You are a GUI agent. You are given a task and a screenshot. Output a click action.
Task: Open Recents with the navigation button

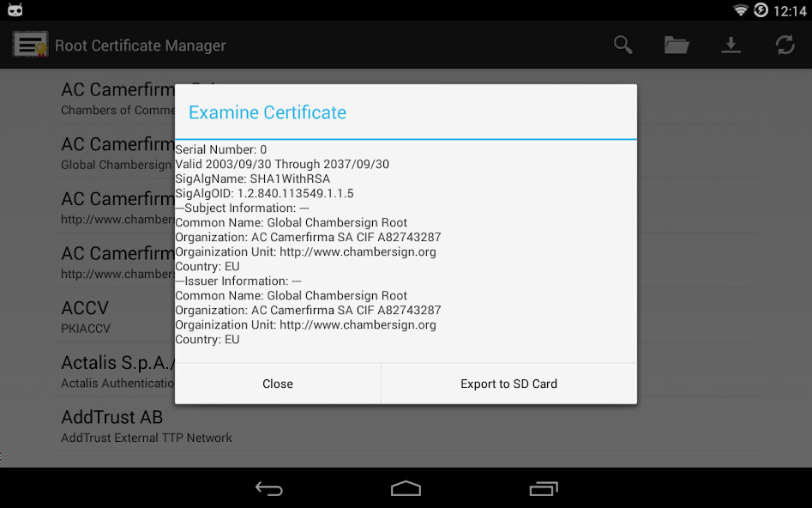point(544,487)
